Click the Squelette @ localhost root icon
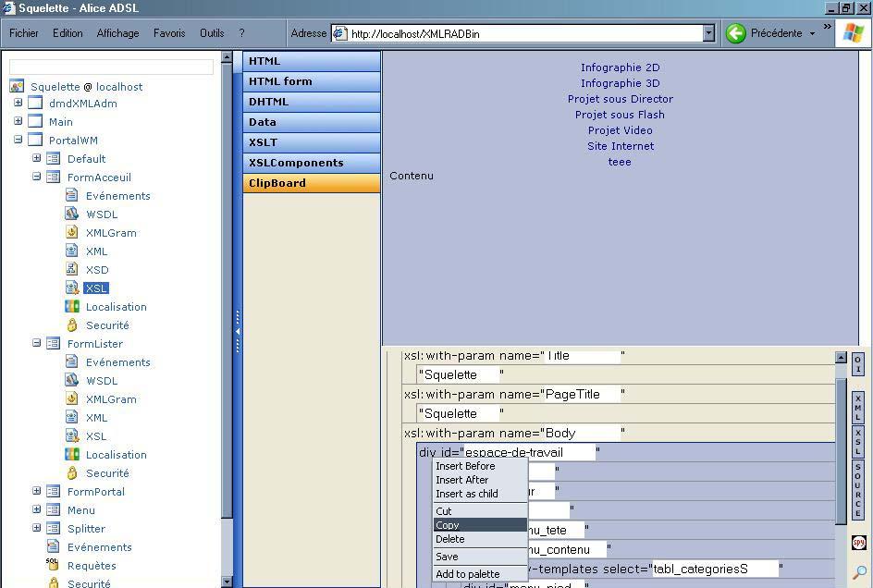This screenshot has height=588, width=873. point(17,87)
